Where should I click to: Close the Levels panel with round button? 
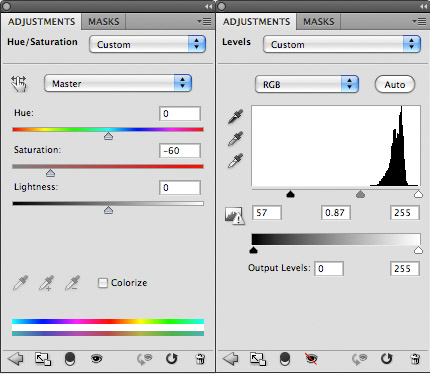coord(221,6)
